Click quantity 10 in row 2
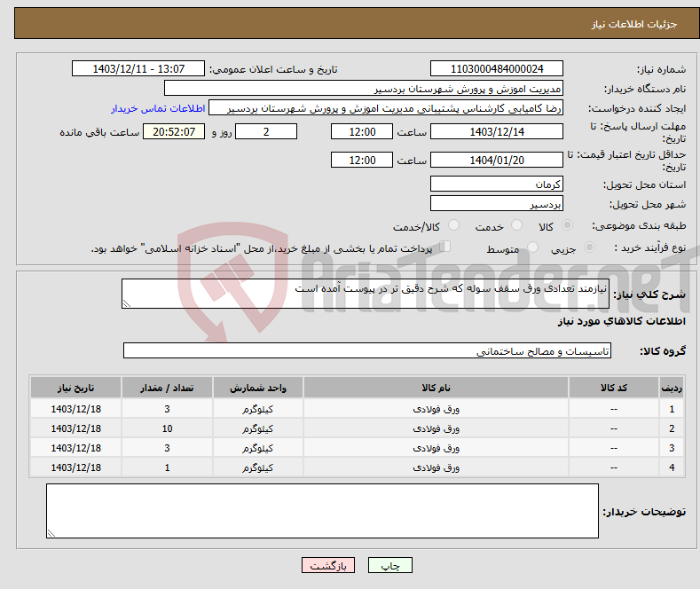Viewport: 700px width, 589px height. pos(167,428)
